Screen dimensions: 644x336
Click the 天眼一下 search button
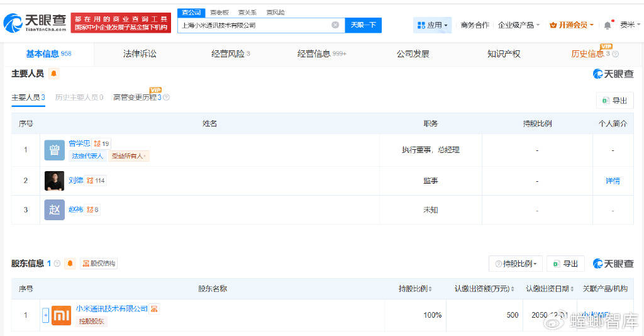coord(363,25)
